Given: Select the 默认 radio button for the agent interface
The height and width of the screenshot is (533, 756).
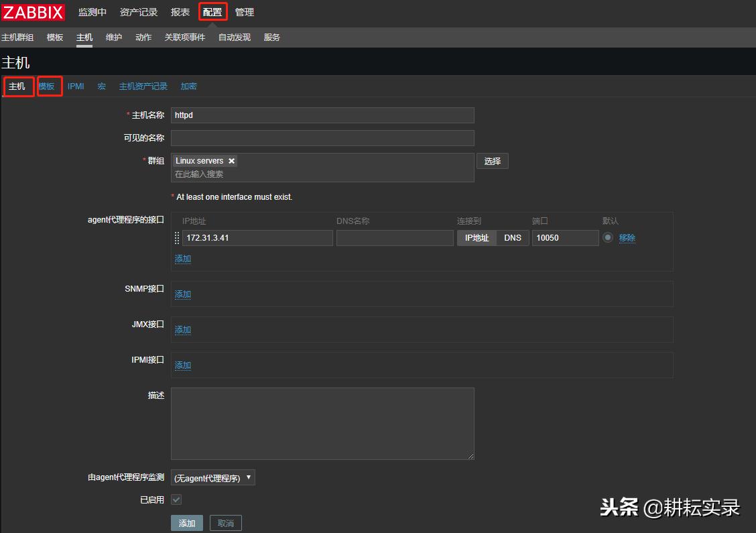Looking at the screenshot, I should [609, 237].
